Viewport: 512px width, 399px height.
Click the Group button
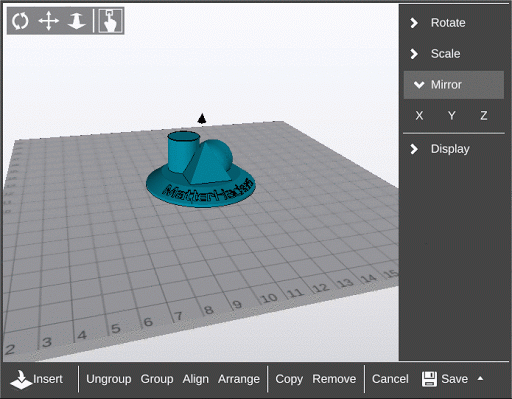[x=157, y=379]
